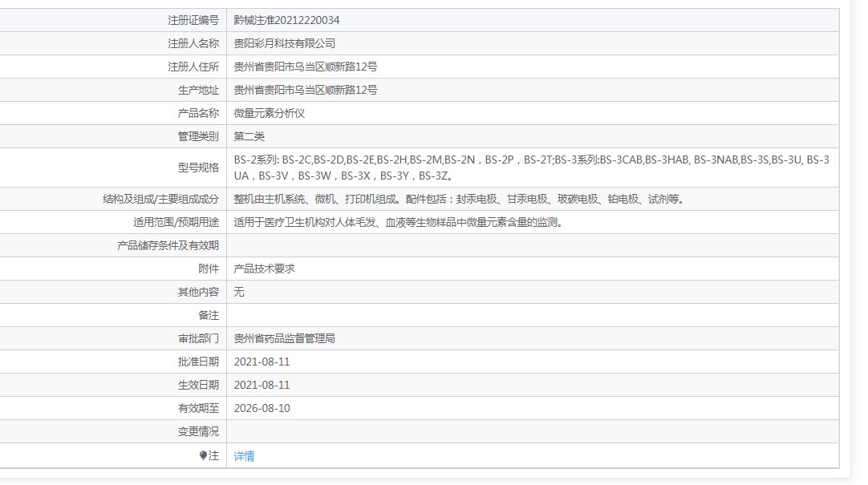Screen dimensions: 868x485
Task: Click the 产品名称 label
Action: (198, 113)
